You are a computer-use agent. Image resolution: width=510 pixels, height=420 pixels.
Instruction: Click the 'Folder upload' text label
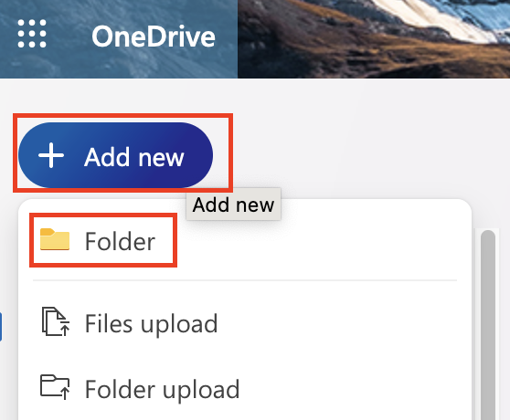coord(162,389)
